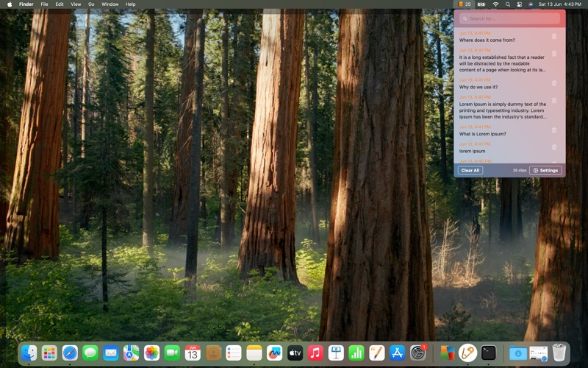The image size is (588, 368).
Task: Delete the 'It is a long established fact' clip
Action: pos(554,54)
